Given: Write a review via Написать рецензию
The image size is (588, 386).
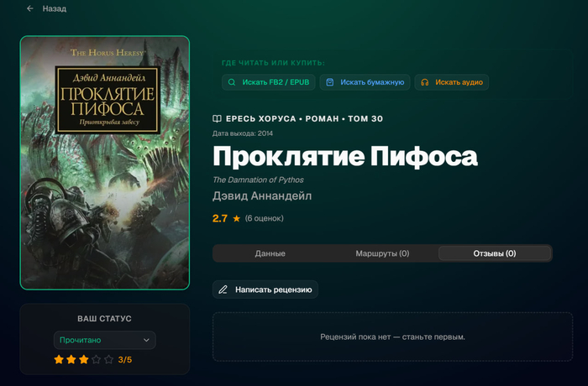Looking at the screenshot, I should coord(265,289).
